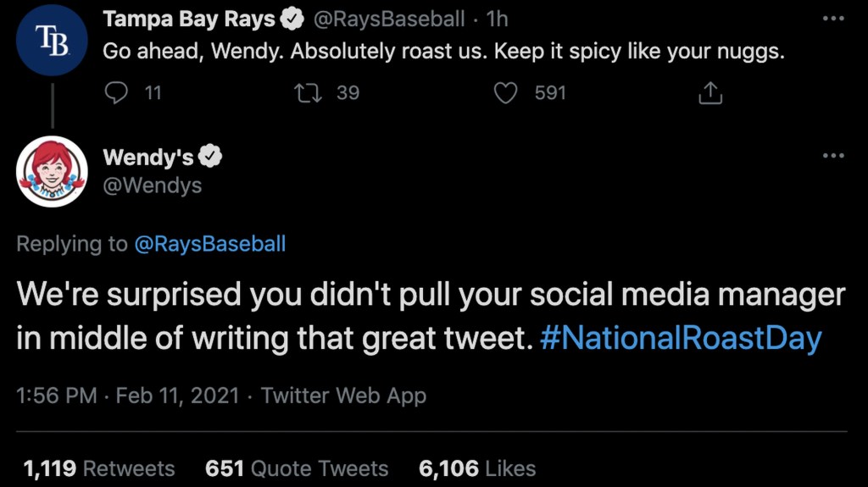Click the Wendy's display name
This screenshot has height=487, width=868.
(147, 156)
